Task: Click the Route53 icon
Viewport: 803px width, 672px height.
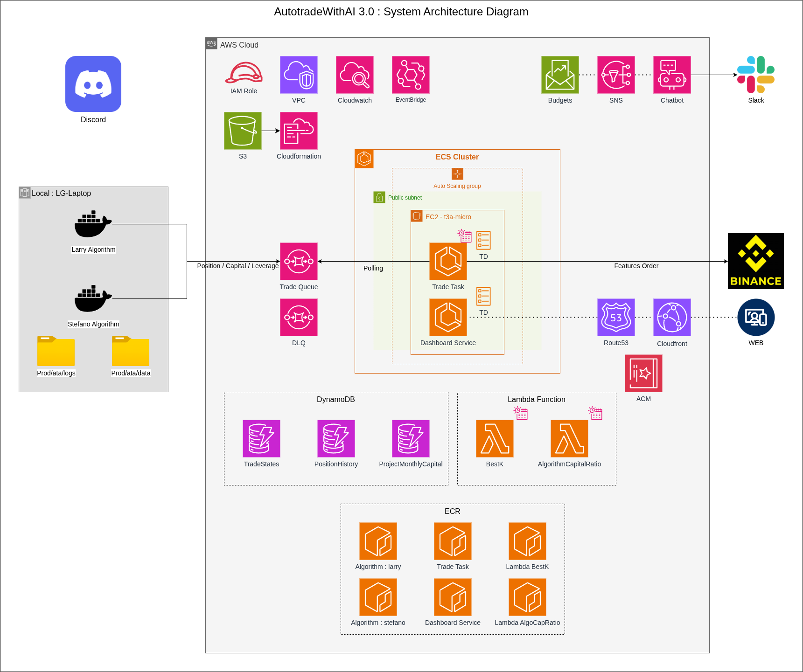Action: (x=616, y=318)
